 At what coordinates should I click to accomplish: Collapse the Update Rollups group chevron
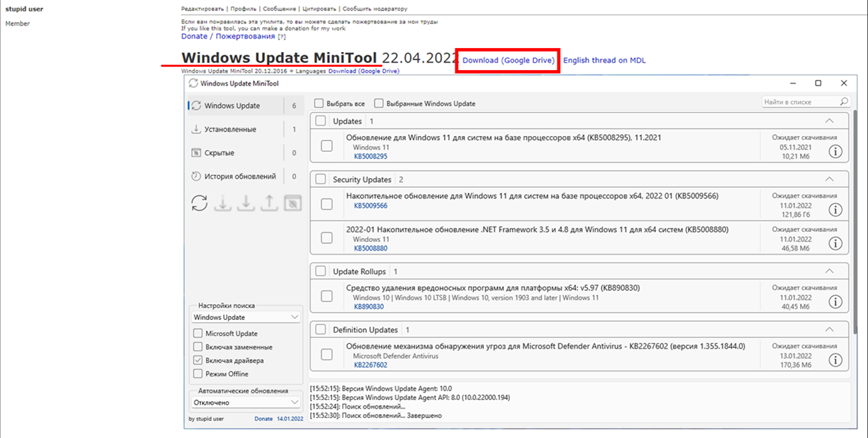(829, 271)
